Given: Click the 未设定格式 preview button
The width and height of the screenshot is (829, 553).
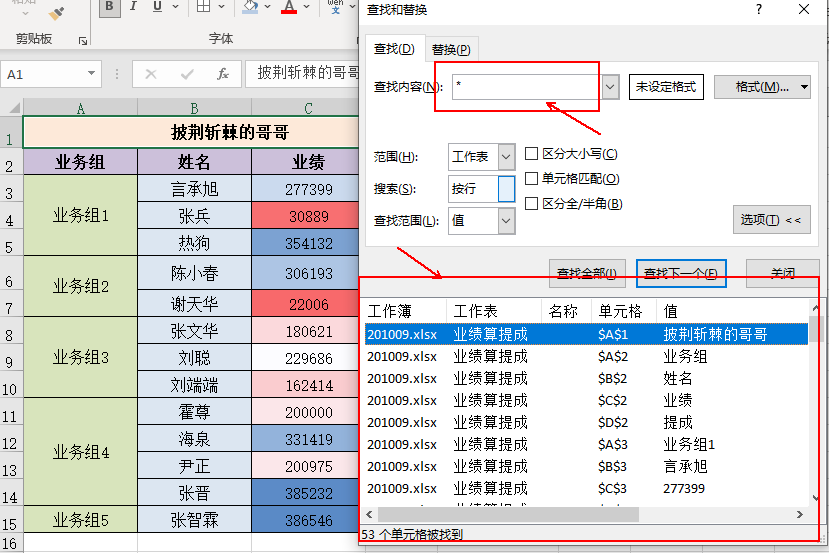Looking at the screenshot, I should click(666, 87).
